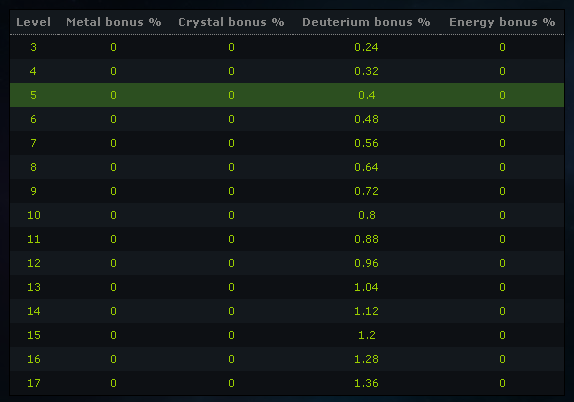Click the 0.8 deuterium bonus value
The width and height of the screenshot is (574, 402).
click(x=367, y=215)
